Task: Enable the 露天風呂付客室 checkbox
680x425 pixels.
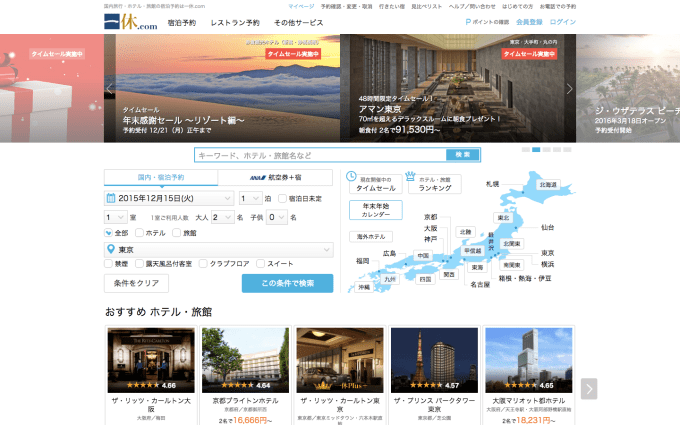Action: (x=139, y=264)
